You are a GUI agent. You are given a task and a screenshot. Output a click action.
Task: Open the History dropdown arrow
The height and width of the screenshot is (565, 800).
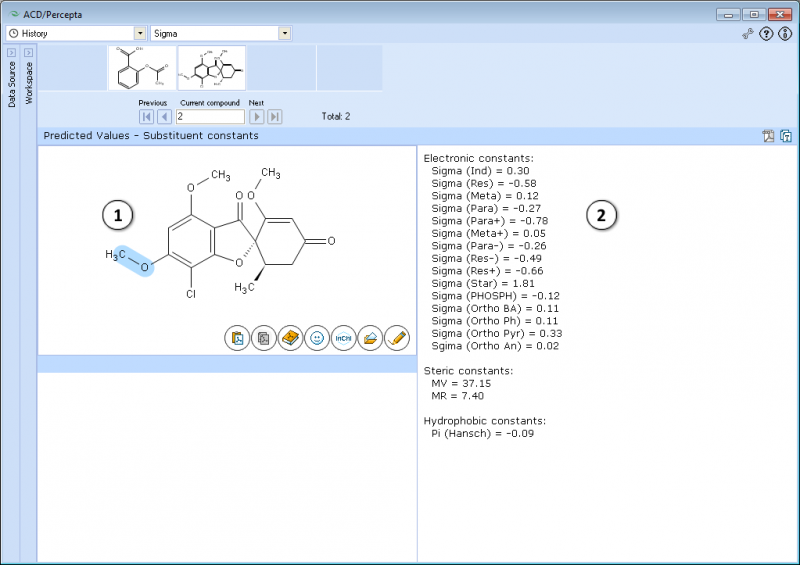[x=140, y=34]
